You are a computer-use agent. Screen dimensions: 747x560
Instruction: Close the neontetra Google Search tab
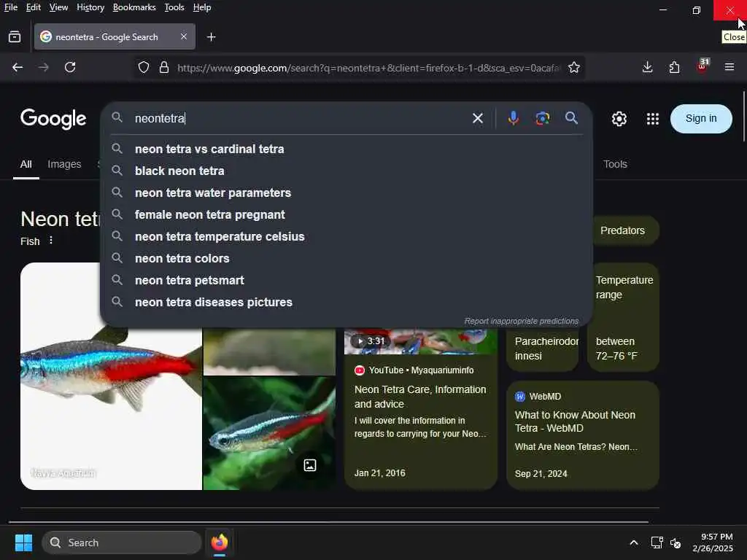pos(184,36)
